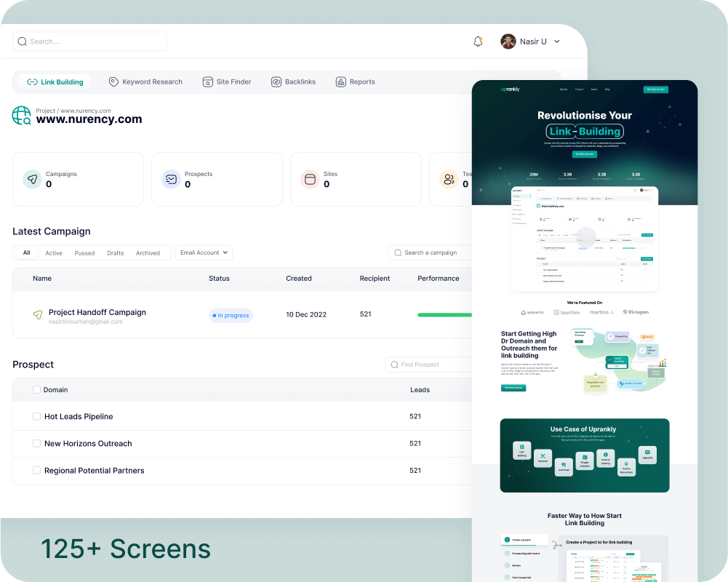Expand the user menu chevron beside Nasir U
The image size is (728, 582).
click(x=557, y=41)
